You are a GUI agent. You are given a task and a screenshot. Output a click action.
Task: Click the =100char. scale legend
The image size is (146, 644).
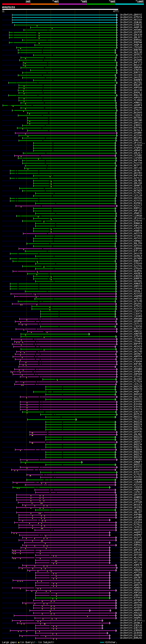109,642
